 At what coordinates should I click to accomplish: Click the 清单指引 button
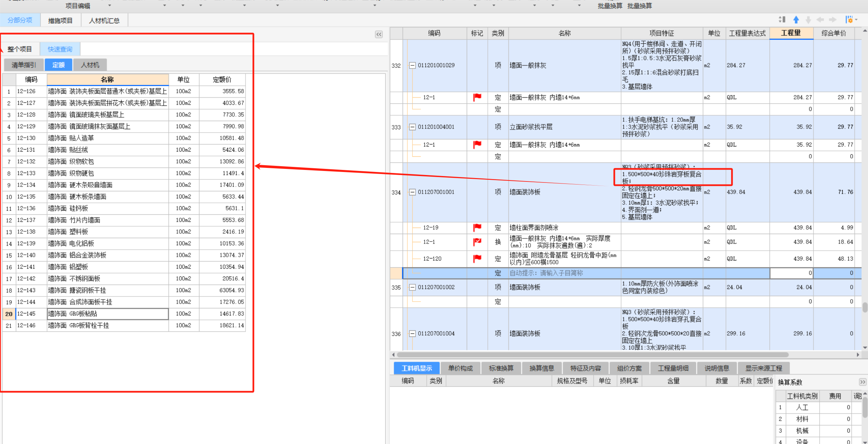pyautogui.click(x=24, y=65)
